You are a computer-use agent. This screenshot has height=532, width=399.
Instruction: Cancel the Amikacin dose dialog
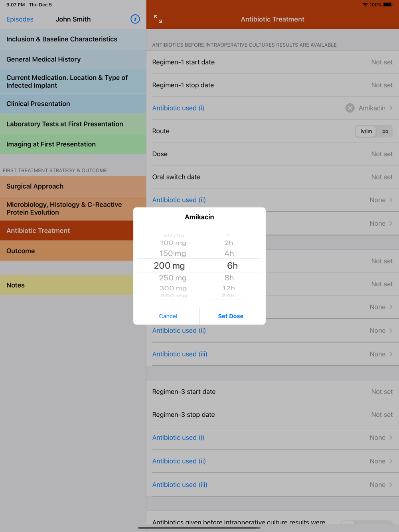coord(168,316)
